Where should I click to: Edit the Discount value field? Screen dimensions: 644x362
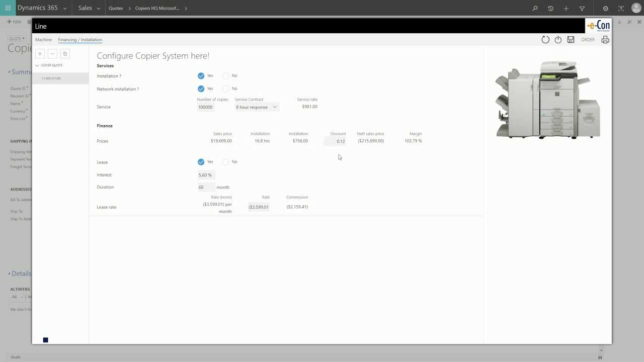coord(337,141)
